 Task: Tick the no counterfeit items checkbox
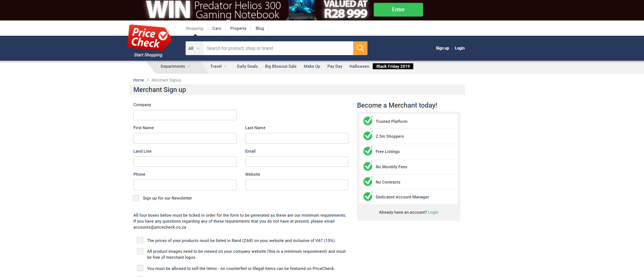pos(140,268)
